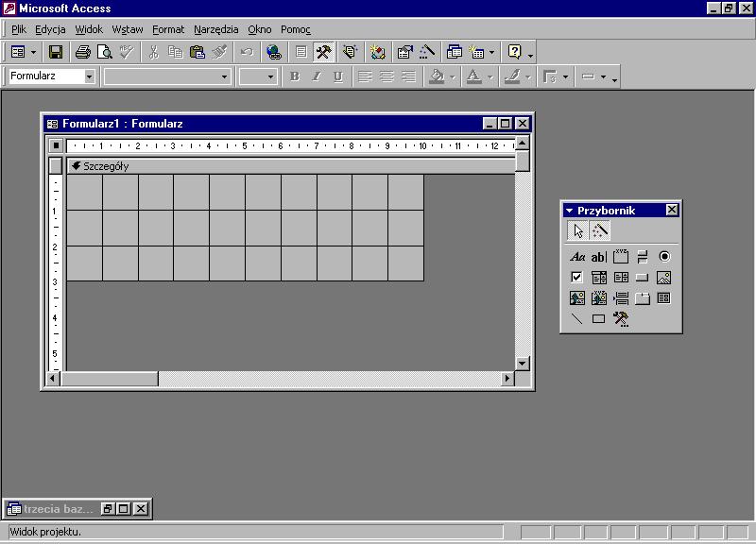Open More Controls in Przybornik
The width and height of the screenshot is (756, 544).
tap(621, 319)
